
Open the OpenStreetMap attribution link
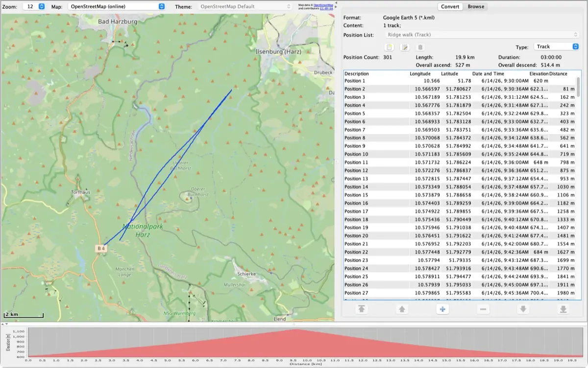coord(323,4)
